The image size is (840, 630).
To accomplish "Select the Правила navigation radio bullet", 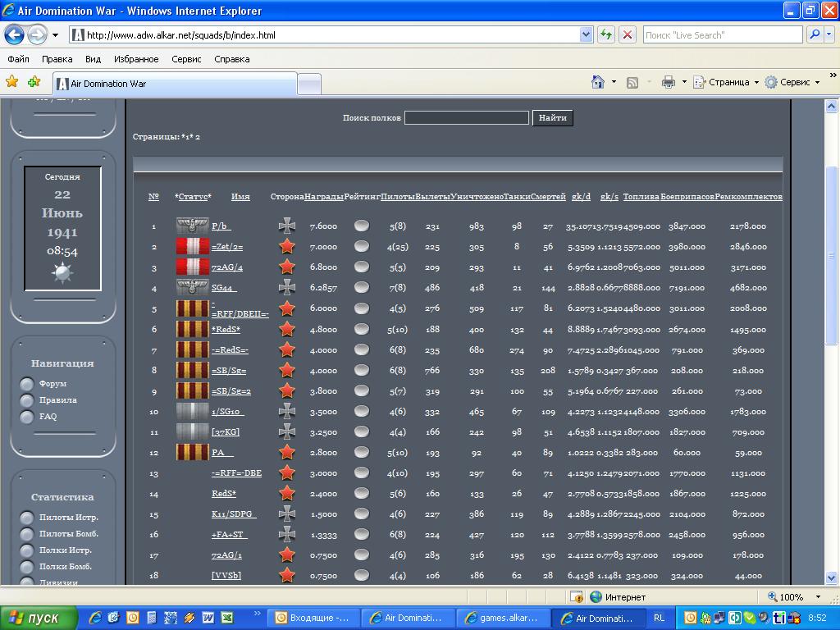I will click(x=27, y=400).
